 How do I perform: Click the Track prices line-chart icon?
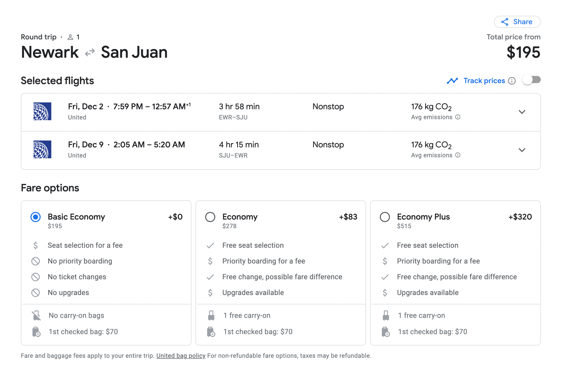tap(452, 81)
